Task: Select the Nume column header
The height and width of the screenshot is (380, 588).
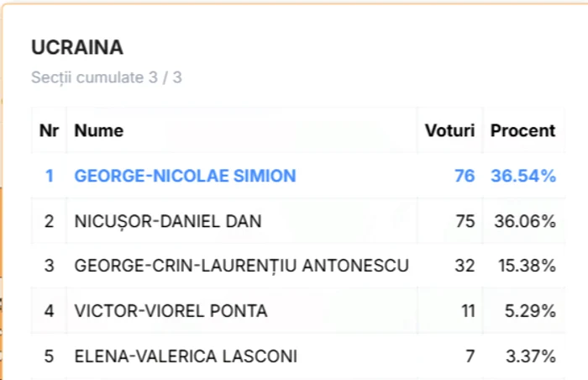Action: (x=99, y=130)
